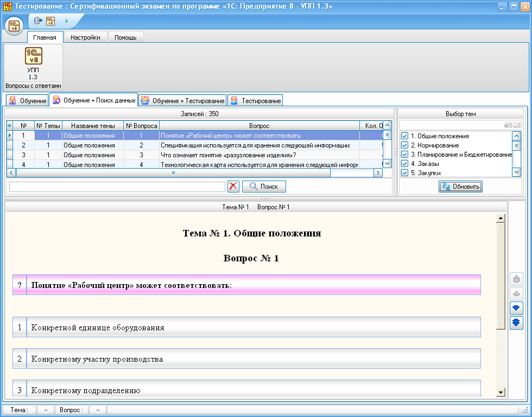
Task: Toggle the 4. Заказы checkbox
Action: click(x=404, y=164)
